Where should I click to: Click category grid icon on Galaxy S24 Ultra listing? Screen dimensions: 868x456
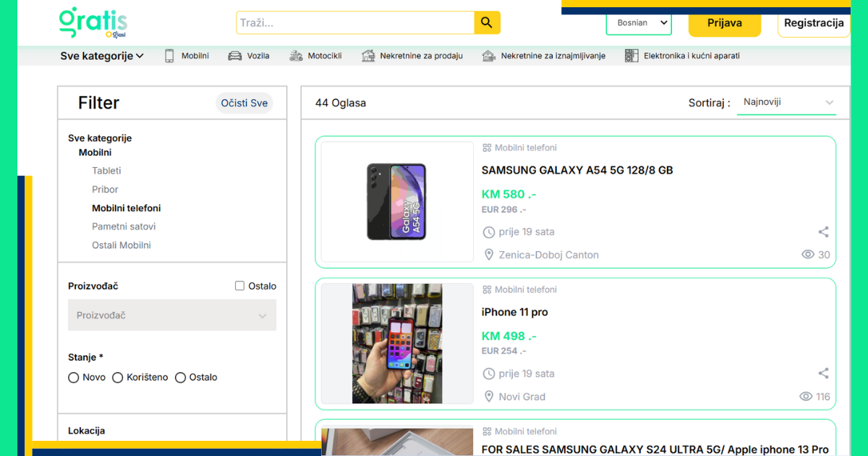click(487, 431)
